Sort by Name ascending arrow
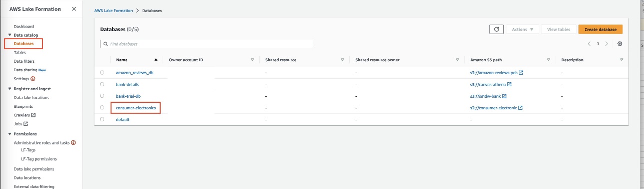The image size is (644, 189). point(156,60)
